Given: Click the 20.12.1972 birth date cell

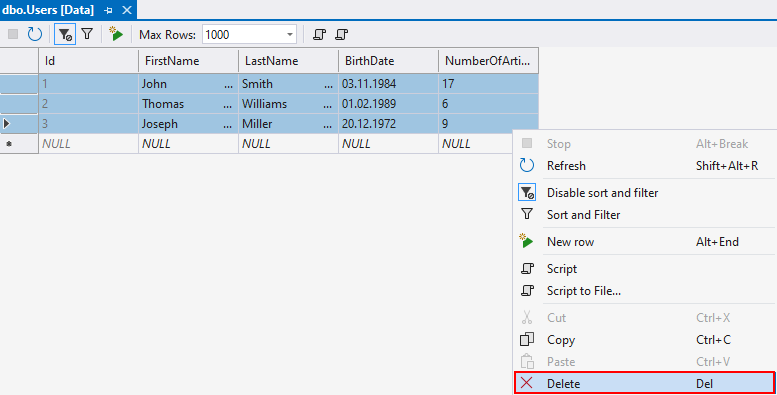Looking at the screenshot, I should click(389, 124).
